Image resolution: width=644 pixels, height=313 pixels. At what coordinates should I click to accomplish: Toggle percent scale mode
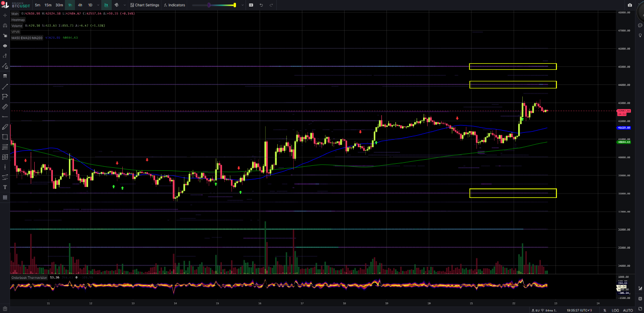pyautogui.click(x=604, y=310)
